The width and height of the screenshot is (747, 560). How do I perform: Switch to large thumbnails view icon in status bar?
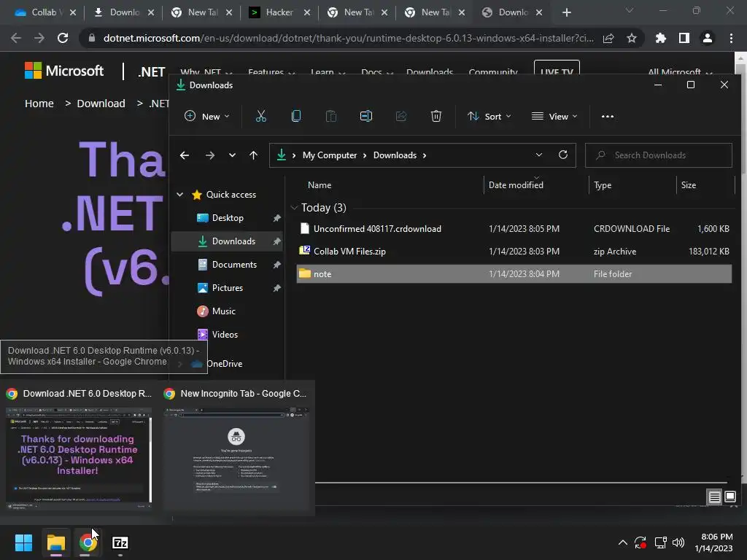pyautogui.click(x=729, y=497)
